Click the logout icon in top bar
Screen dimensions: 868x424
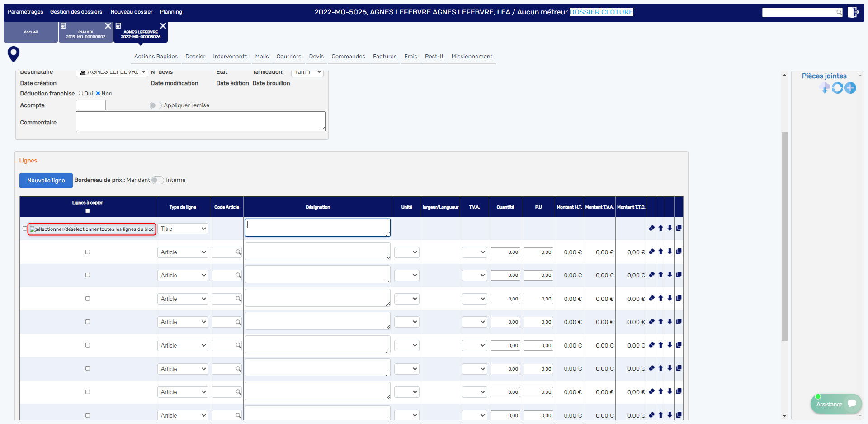tap(853, 12)
